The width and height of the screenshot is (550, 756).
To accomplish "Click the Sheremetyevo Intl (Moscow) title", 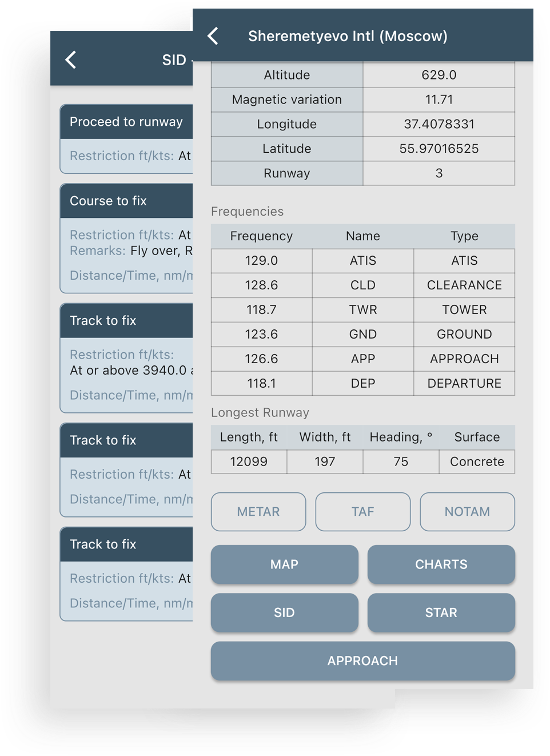I will tap(348, 36).
